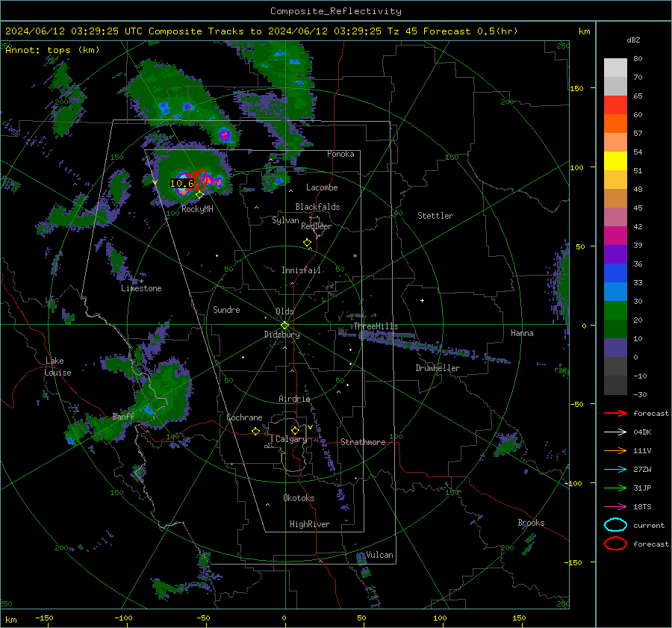Screen dimensions: 672x628
Task: Click the RockyMH label on map
Action: point(197,209)
